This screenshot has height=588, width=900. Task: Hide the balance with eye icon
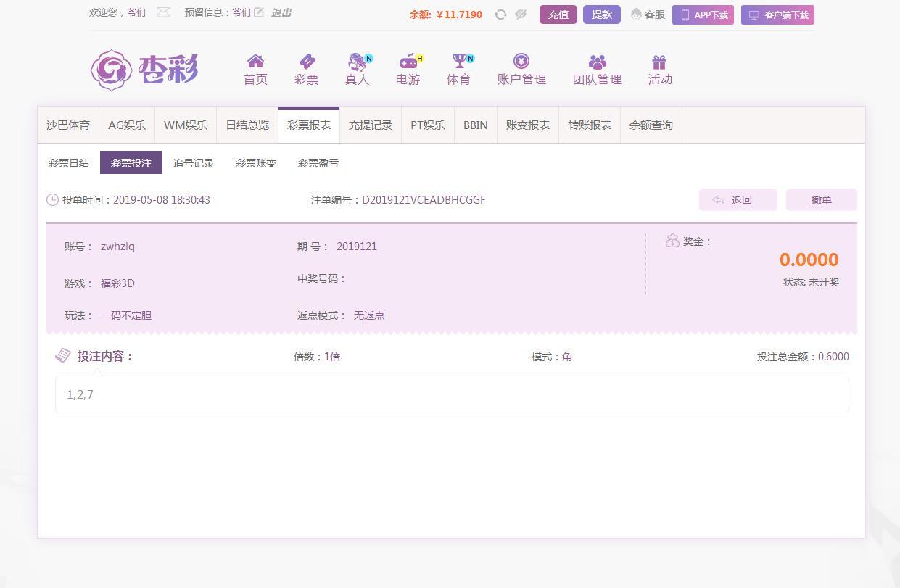pos(521,15)
